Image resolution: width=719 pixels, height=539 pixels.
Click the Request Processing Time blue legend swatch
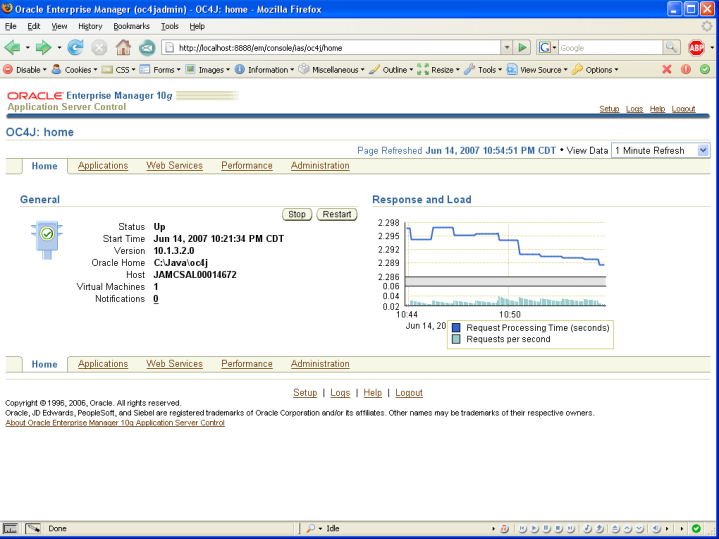456,328
